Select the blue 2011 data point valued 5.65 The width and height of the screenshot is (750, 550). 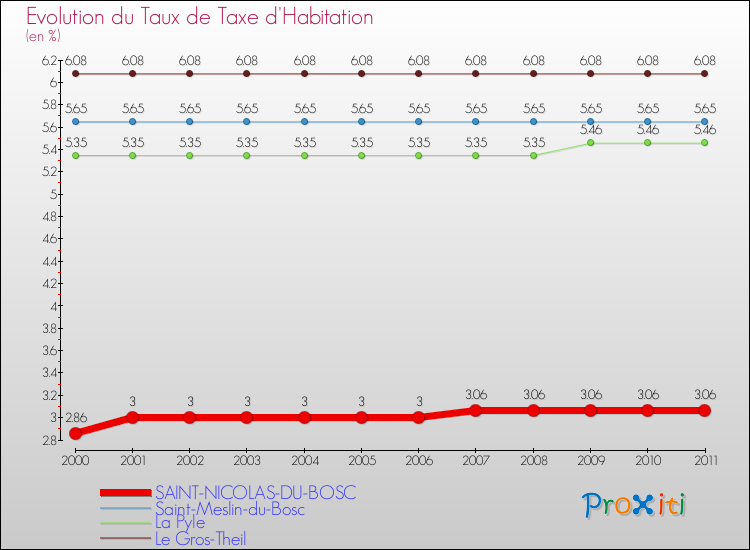[x=705, y=121]
